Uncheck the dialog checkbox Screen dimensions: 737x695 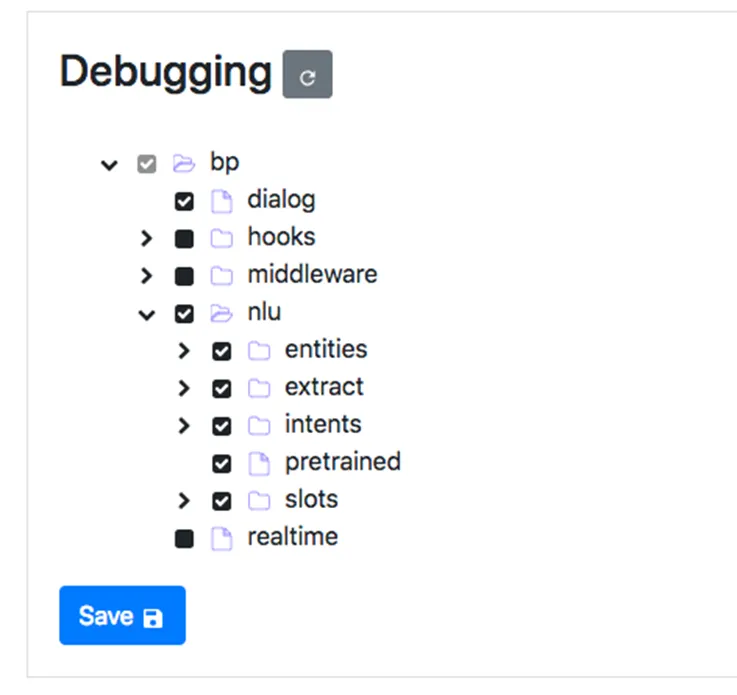pyautogui.click(x=184, y=202)
